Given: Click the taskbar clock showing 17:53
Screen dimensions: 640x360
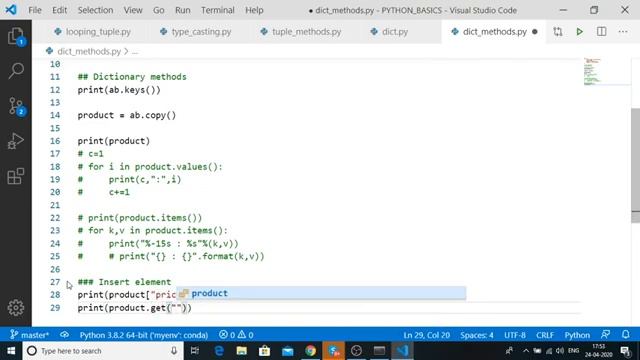Looking at the screenshot, I should coord(598,351).
